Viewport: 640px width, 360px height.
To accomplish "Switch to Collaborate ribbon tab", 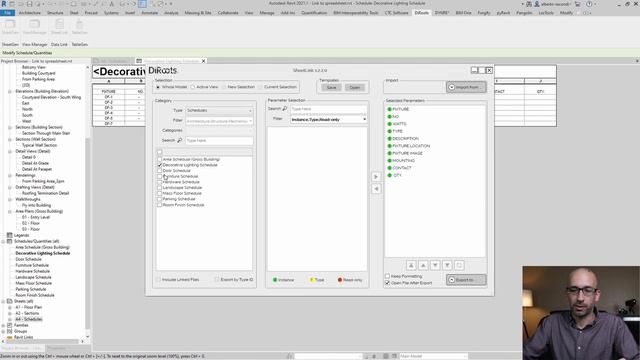I will click(x=228, y=13).
